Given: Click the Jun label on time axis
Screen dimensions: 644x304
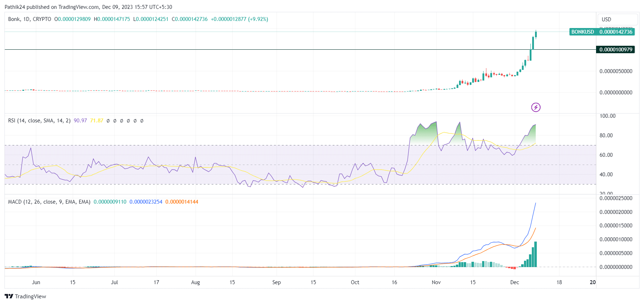Looking at the screenshot, I should pyautogui.click(x=36, y=282).
